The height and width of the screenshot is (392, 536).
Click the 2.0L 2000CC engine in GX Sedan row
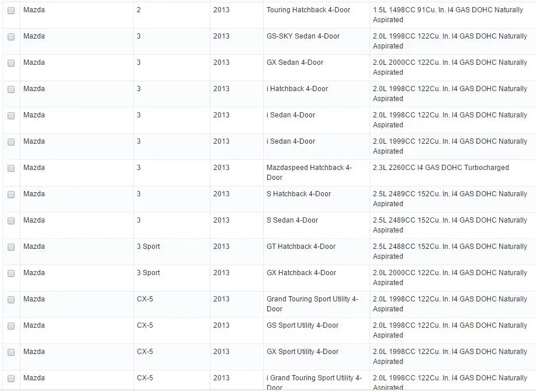[x=450, y=68]
